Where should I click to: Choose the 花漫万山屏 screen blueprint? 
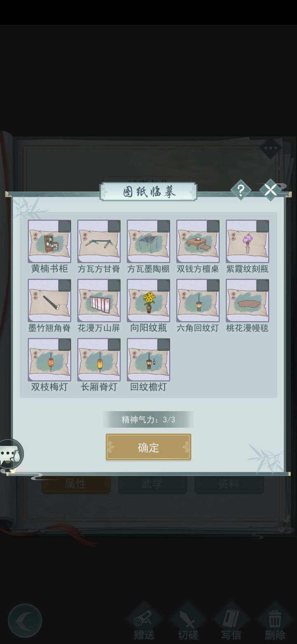point(99,301)
